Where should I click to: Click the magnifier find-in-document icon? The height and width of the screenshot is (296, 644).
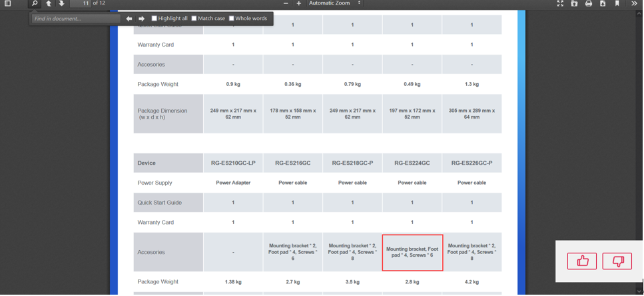(35, 3)
